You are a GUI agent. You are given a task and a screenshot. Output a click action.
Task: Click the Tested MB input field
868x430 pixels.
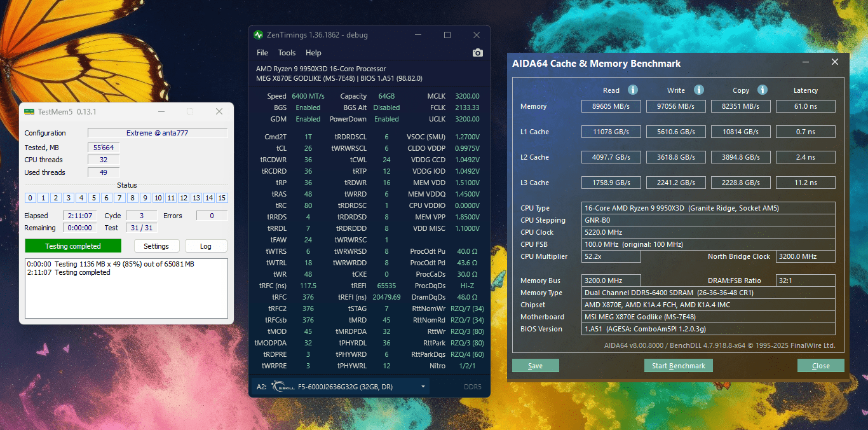coord(103,147)
